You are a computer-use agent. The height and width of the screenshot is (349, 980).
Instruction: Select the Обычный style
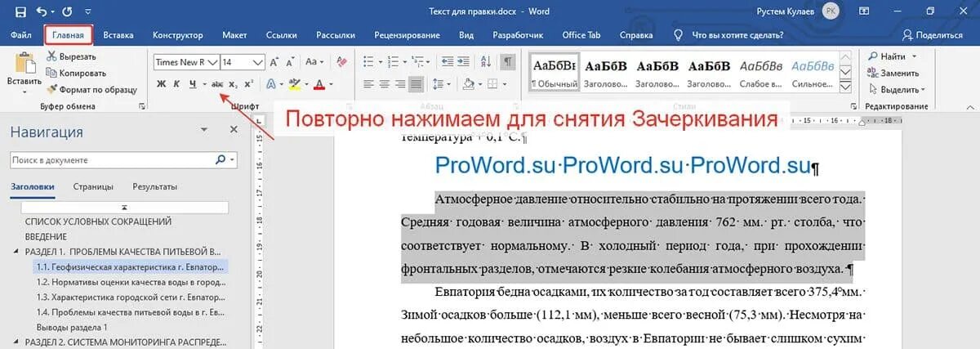pos(554,70)
